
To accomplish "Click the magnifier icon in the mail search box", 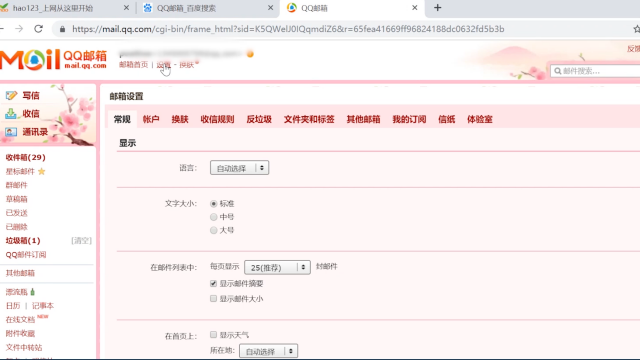I will (x=558, y=71).
